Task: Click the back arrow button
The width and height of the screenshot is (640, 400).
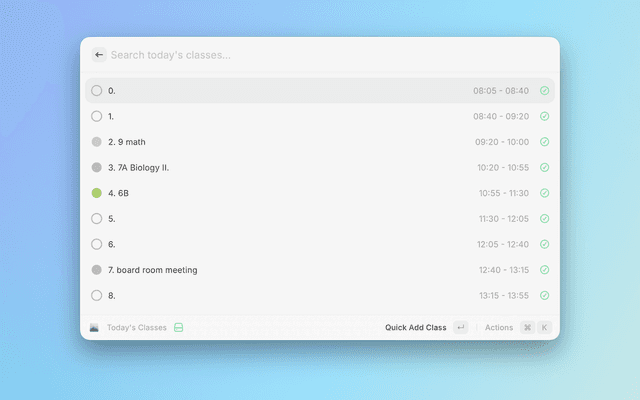Action: (98, 55)
